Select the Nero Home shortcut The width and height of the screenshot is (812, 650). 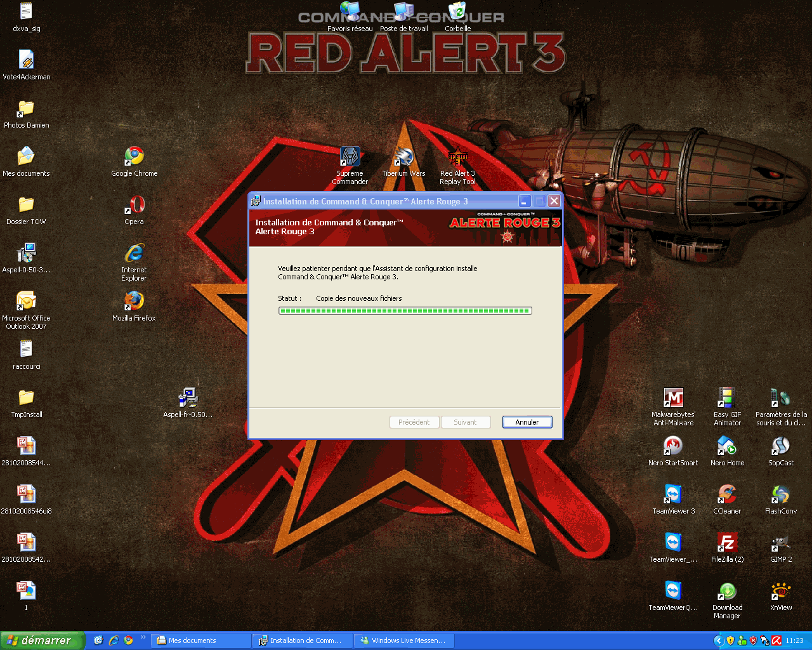[727, 451]
